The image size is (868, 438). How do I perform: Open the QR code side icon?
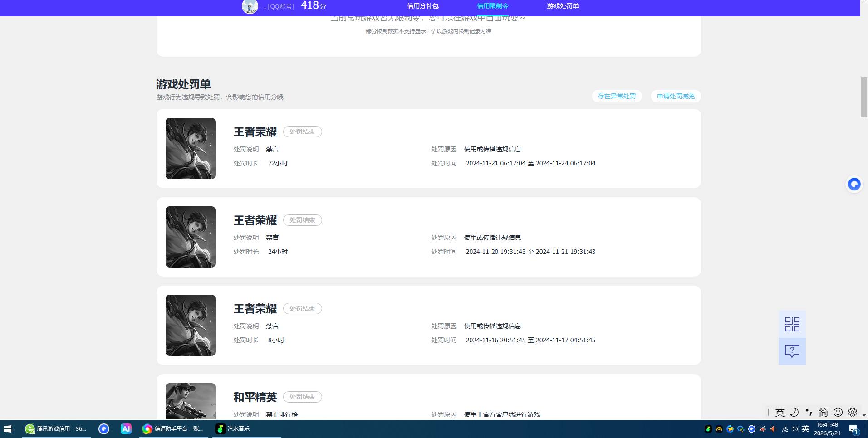click(x=792, y=324)
